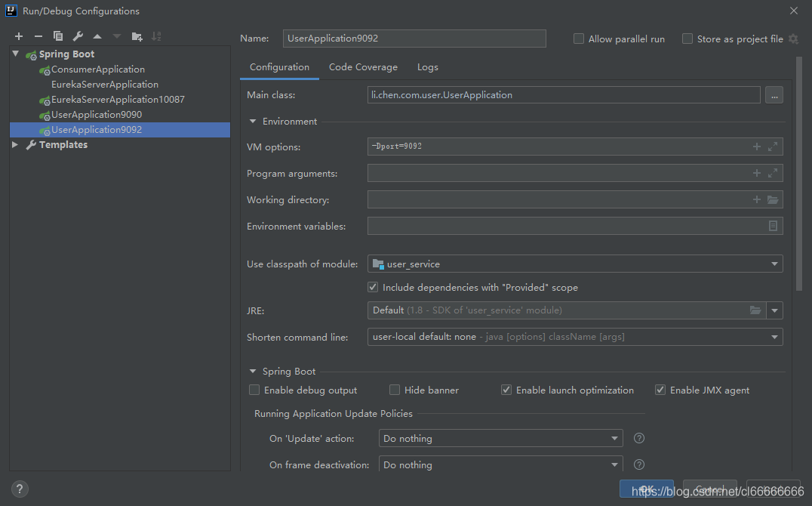Click the configuration panel vertical scrollbar
Image resolution: width=812 pixels, height=506 pixels.
click(x=799, y=174)
